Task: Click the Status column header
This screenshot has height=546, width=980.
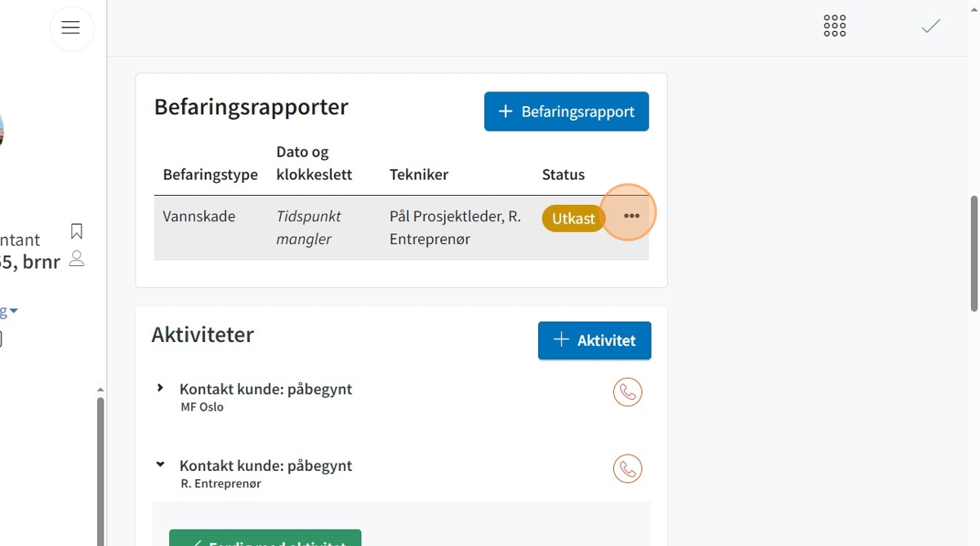Action: 563,175
